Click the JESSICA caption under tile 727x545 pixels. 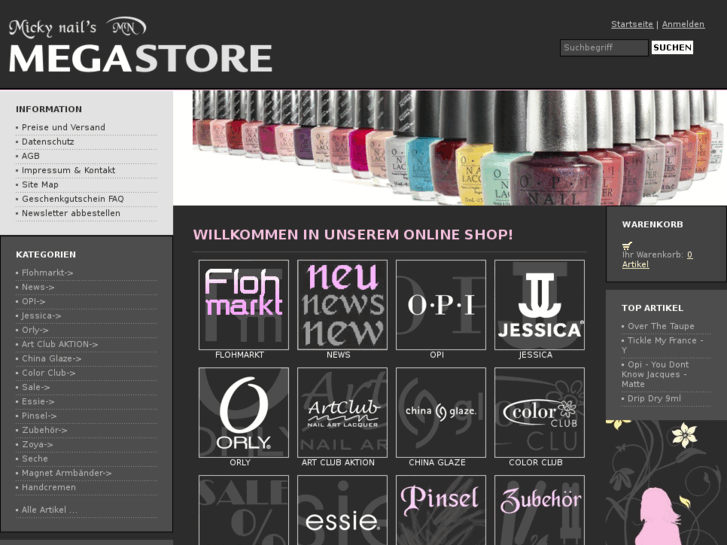(536, 355)
